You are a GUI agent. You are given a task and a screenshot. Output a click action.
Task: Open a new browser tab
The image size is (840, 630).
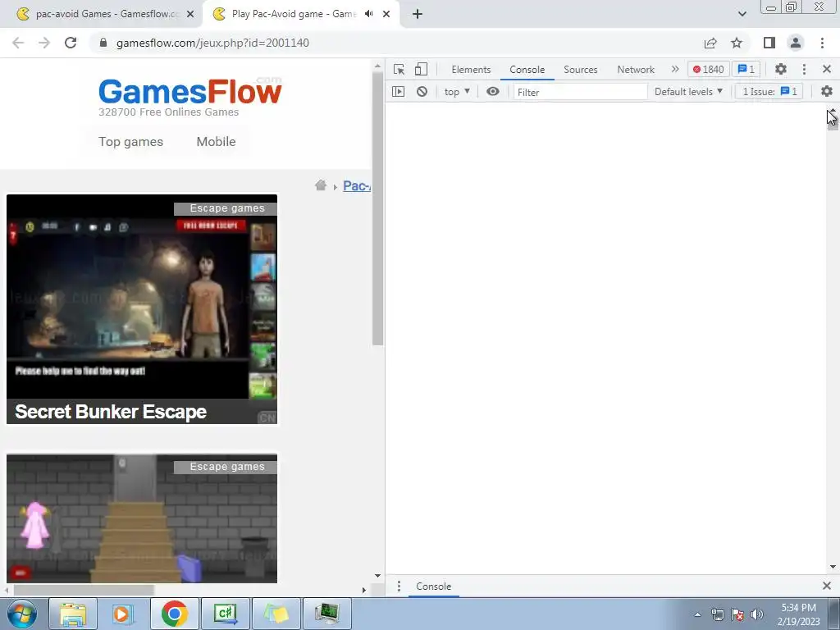click(x=418, y=15)
